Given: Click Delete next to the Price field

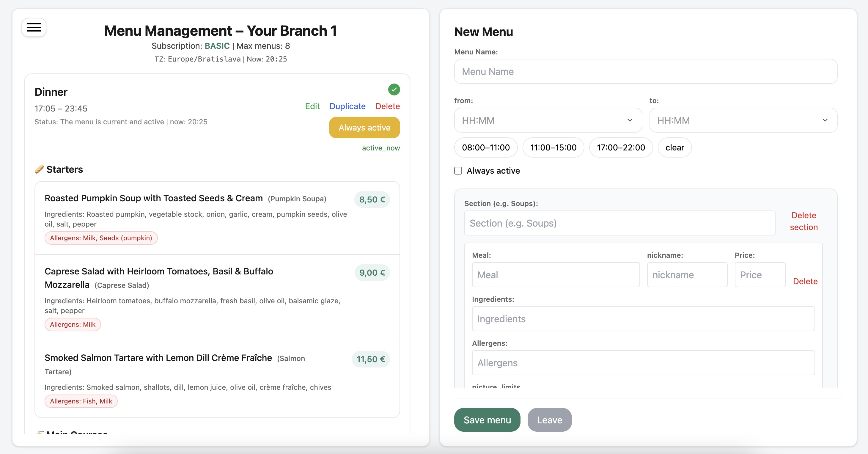Looking at the screenshot, I should coord(805,281).
